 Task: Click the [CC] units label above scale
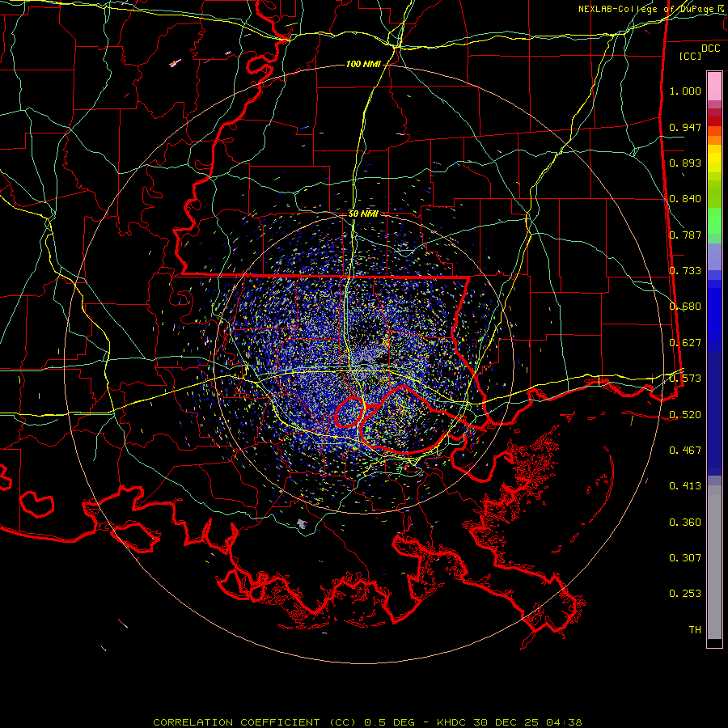[x=691, y=56]
